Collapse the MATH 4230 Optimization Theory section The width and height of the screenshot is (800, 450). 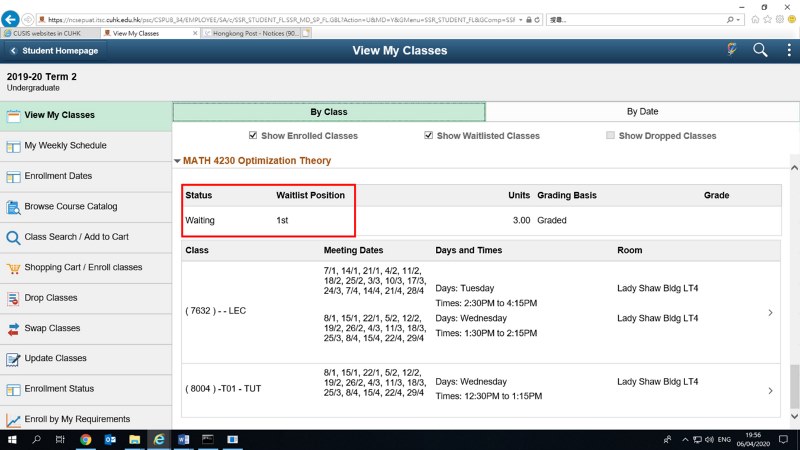[x=177, y=161]
